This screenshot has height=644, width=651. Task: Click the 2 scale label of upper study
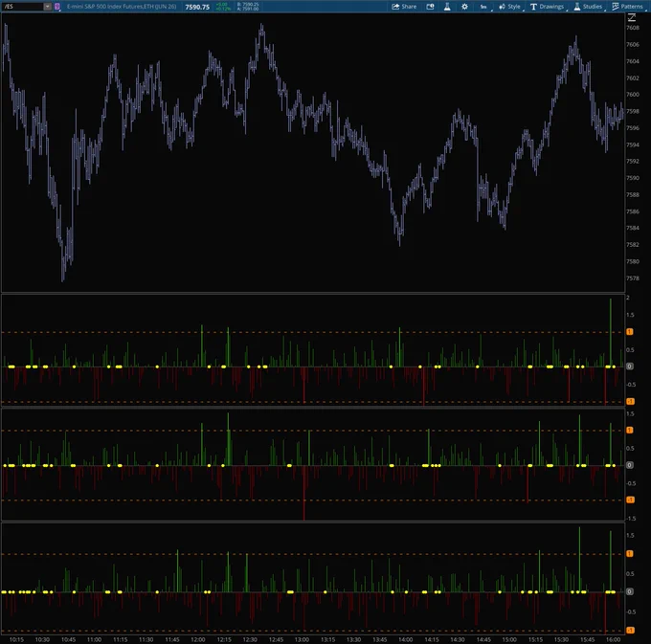coord(628,298)
